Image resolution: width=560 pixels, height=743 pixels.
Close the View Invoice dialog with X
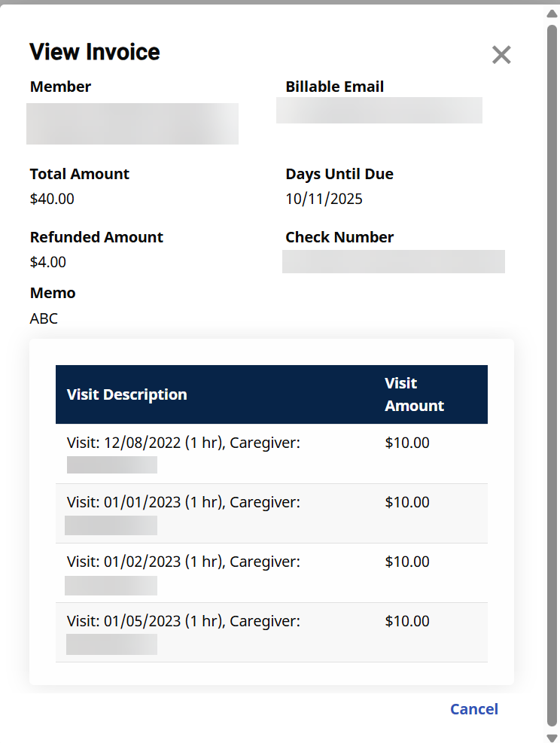[x=501, y=54]
